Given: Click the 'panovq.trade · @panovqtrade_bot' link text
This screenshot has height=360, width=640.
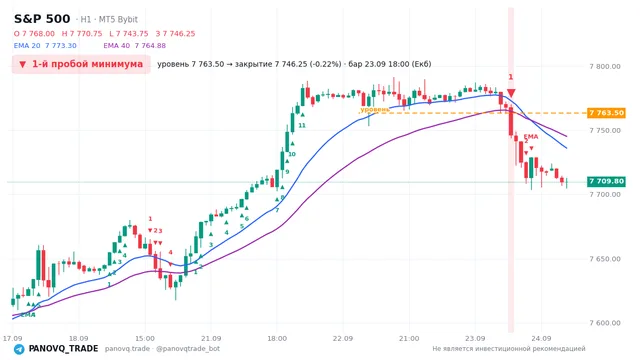Looking at the screenshot, I should point(162,349).
